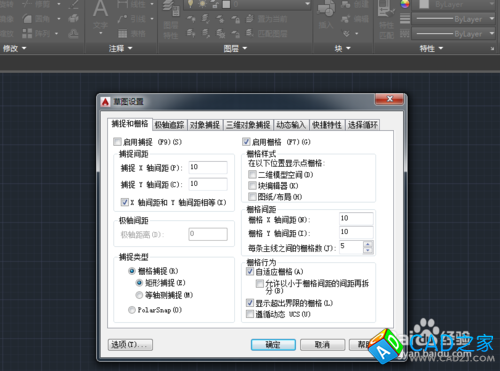Open the middle ByLayer lineweight dropdown
The image size is (500, 371).
pyautogui.click(x=492, y=19)
